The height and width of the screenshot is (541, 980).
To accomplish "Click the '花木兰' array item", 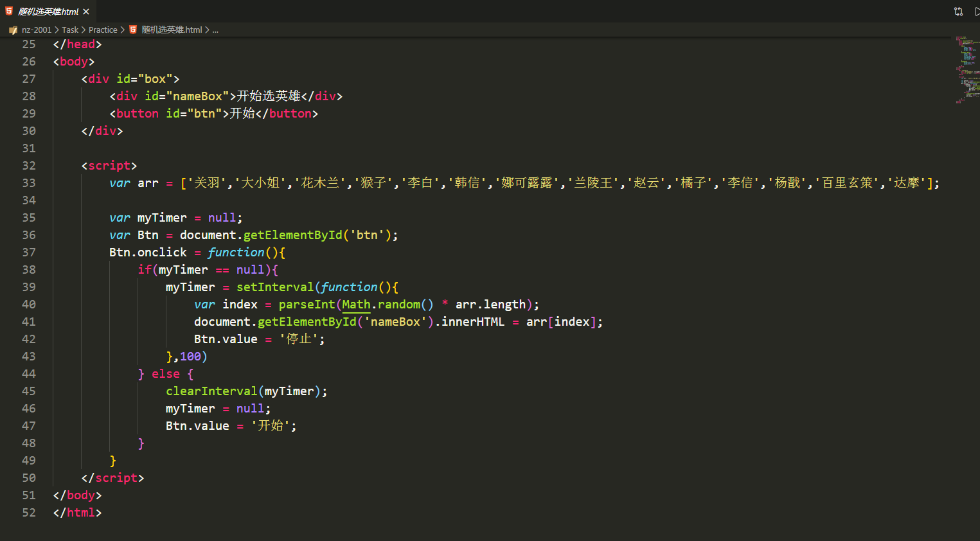I will coord(320,183).
